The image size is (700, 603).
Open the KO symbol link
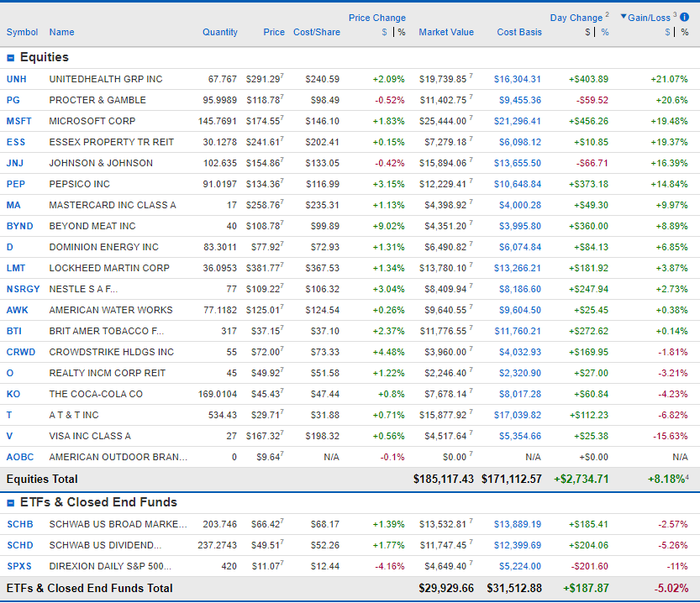[x=13, y=394]
